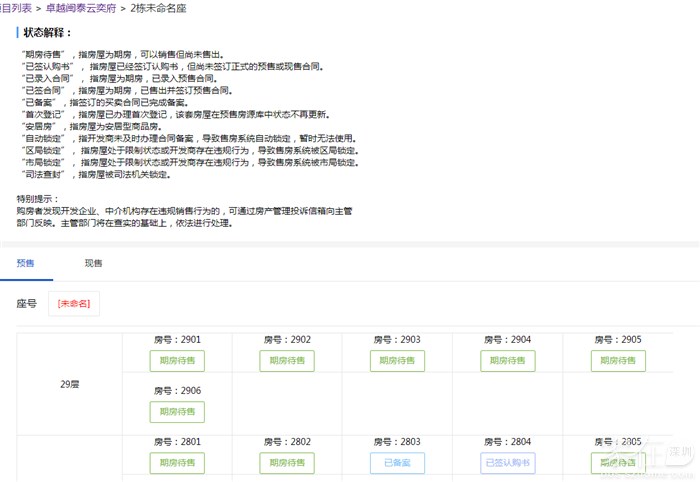The height and width of the screenshot is (482, 700).
Task: Select 期房待售 button under room 2903
Action: coord(397,361)
